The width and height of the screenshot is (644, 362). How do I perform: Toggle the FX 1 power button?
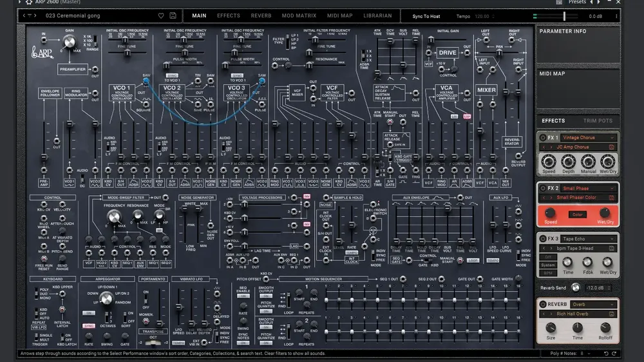point(543,138)
